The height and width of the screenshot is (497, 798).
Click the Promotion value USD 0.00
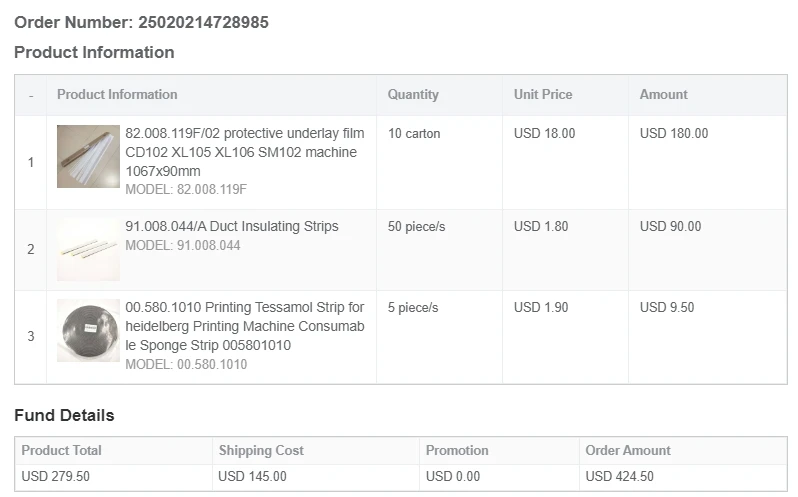[453, 476]
